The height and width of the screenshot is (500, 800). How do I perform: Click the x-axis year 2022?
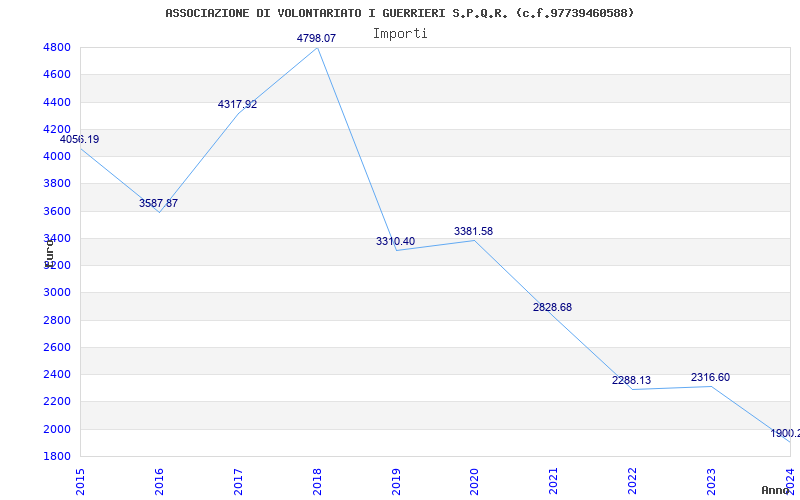[x=633, y=482]
